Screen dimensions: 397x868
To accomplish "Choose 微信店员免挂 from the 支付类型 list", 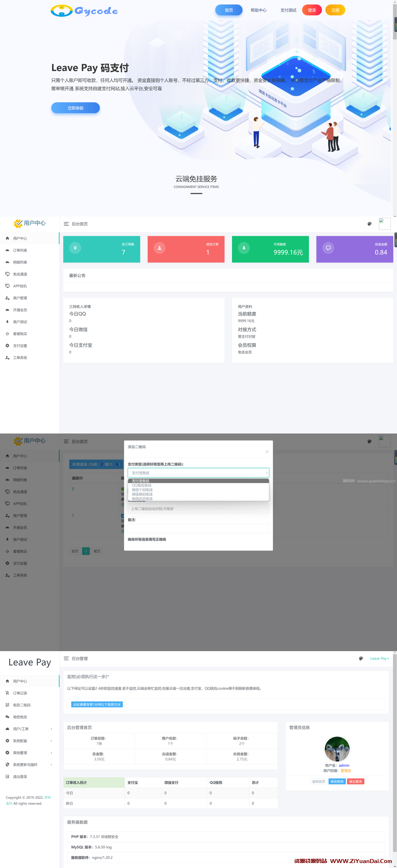I will click(198, 499).
